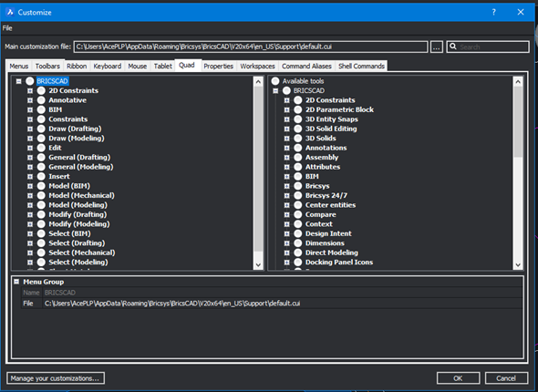
Task: Click the BricsCAD logo in title bar
Action: coord(10,12)
